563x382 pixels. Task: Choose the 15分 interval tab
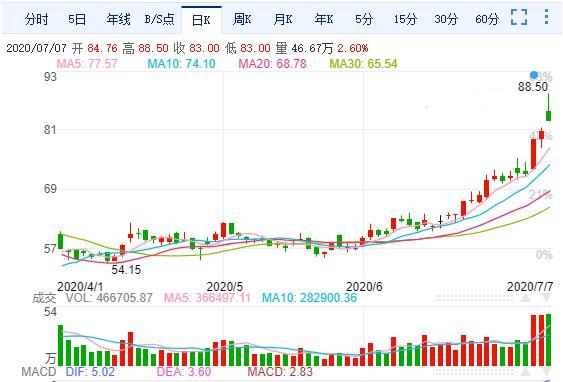pyautogui.click(x=405, y=19)
